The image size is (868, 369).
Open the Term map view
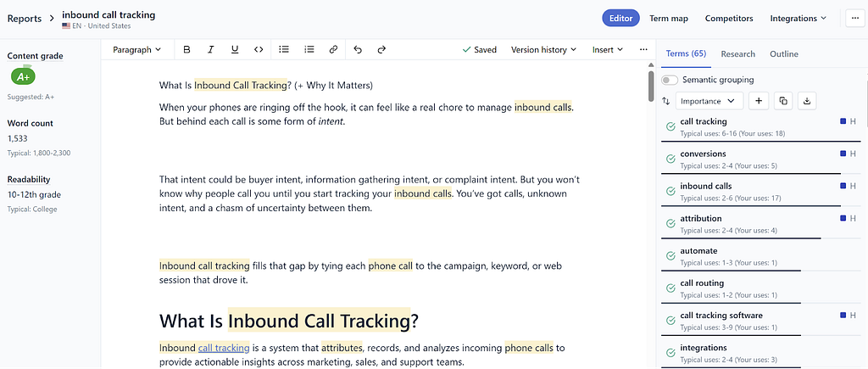coord(669,19)
